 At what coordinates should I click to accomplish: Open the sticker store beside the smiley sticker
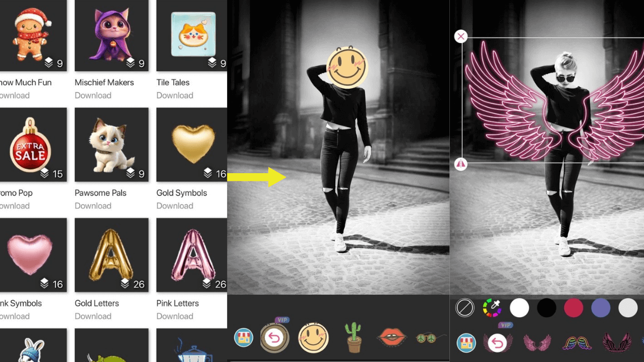pyautogui.click(x=243, y=338)
